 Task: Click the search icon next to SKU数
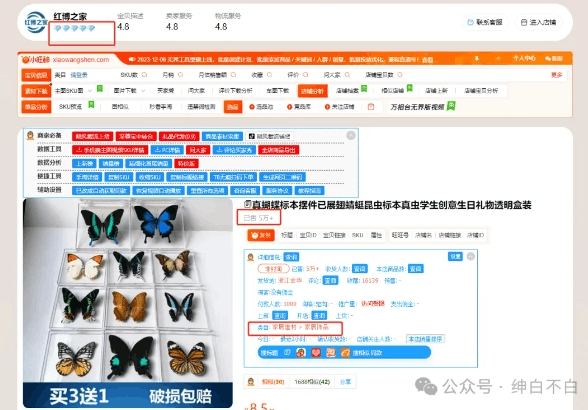144,75
